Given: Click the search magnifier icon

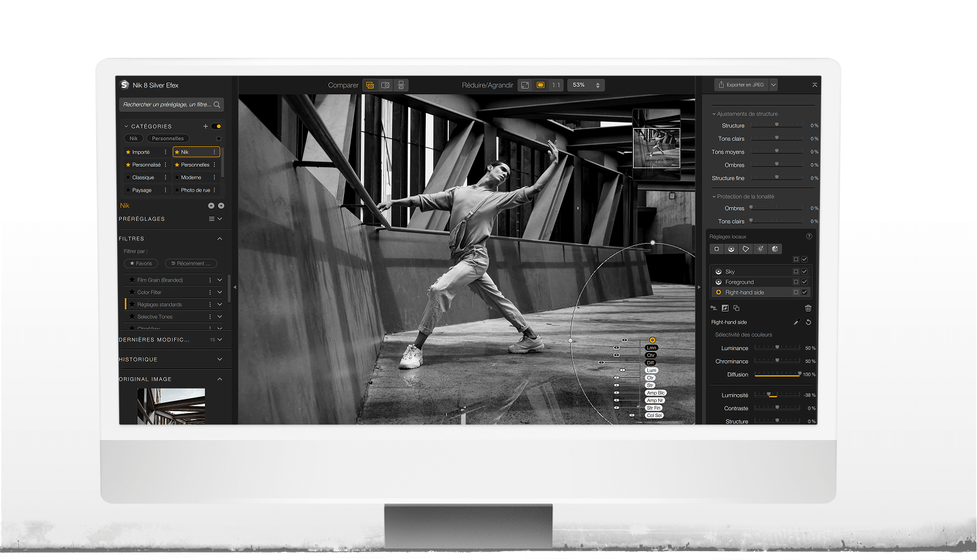Looking at the screenshot, I should point(217,105).
